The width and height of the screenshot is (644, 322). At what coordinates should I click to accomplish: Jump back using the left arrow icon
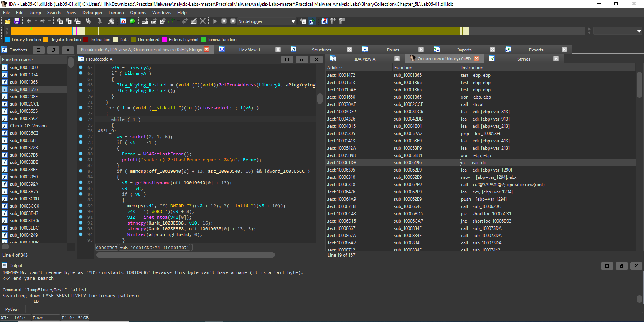[x=29, y=21]
